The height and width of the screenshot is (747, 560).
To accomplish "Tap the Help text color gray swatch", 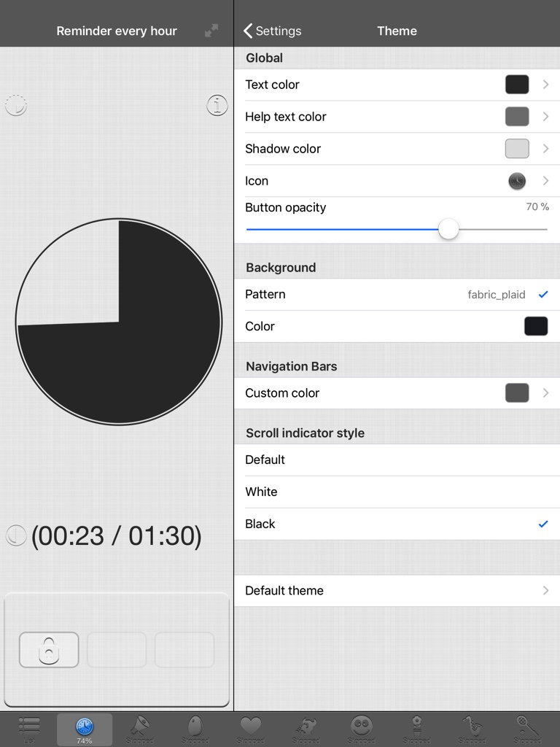I will click(517, 117).
